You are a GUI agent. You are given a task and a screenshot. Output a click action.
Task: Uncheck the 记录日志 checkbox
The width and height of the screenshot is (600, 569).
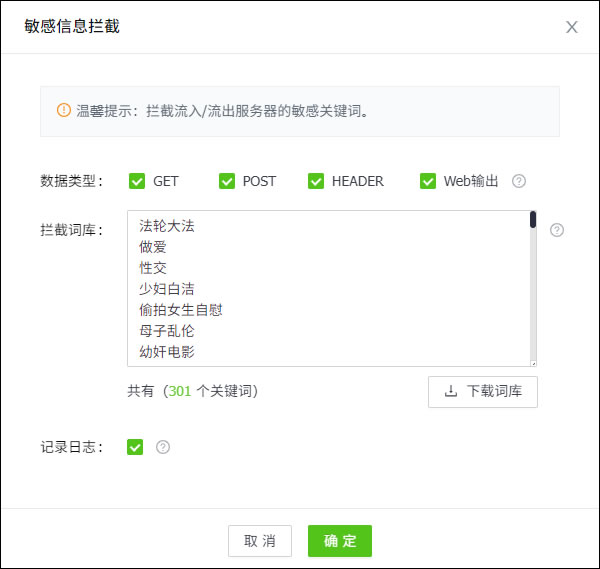tap(136, 447)
